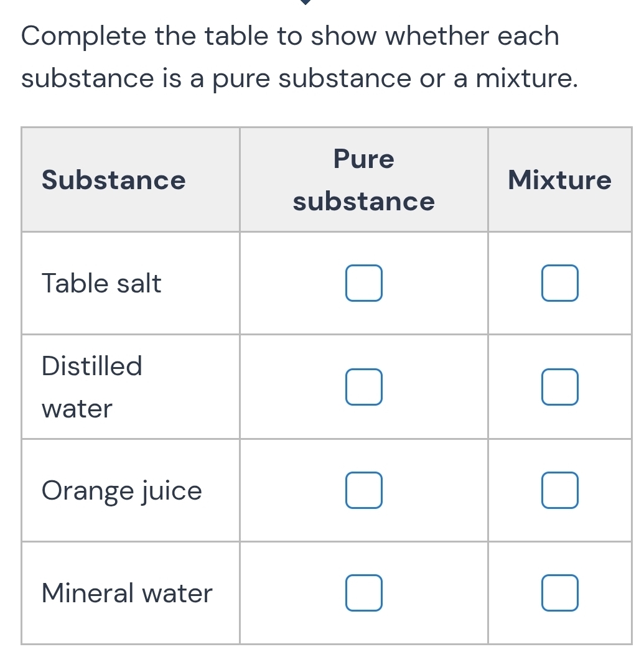Click inside the Mineral water table row
Image resolution: width=644 pixels, height=657 pixels.
point(436,593)
